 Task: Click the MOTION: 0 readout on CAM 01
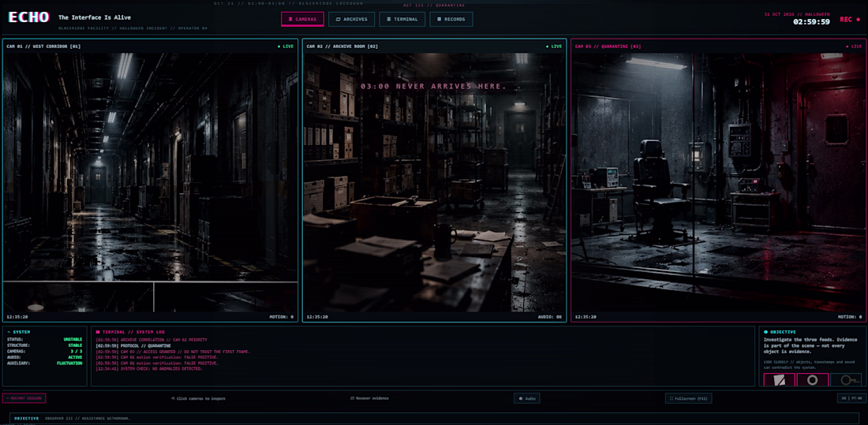point(281,317)
